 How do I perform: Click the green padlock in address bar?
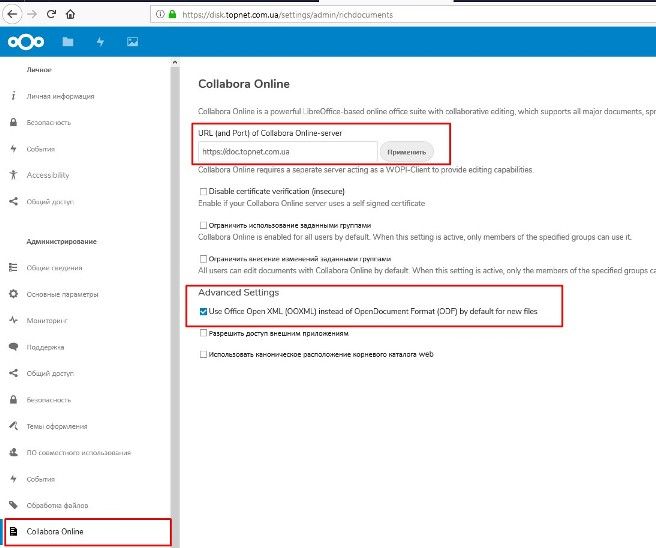172,14
